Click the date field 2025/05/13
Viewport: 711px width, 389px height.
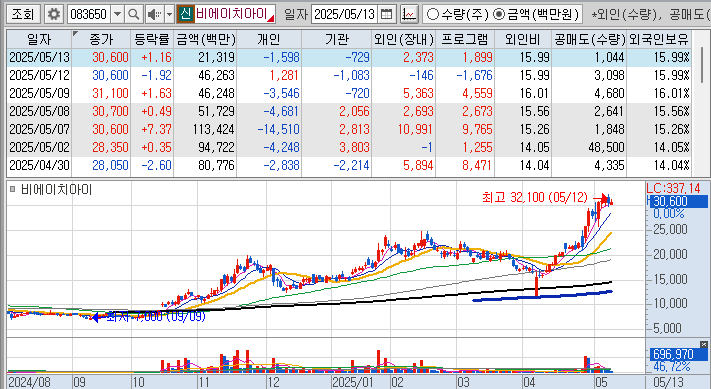tap(345, 14)
